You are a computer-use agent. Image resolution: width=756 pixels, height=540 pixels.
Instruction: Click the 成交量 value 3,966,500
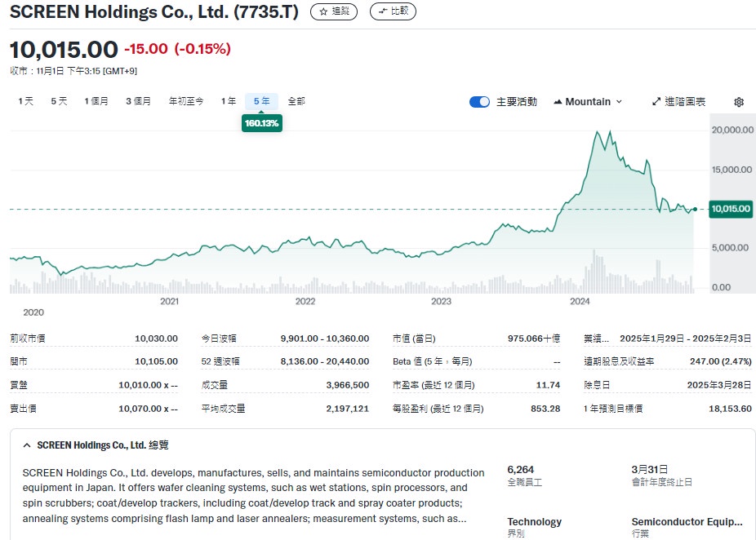point(348,385)
